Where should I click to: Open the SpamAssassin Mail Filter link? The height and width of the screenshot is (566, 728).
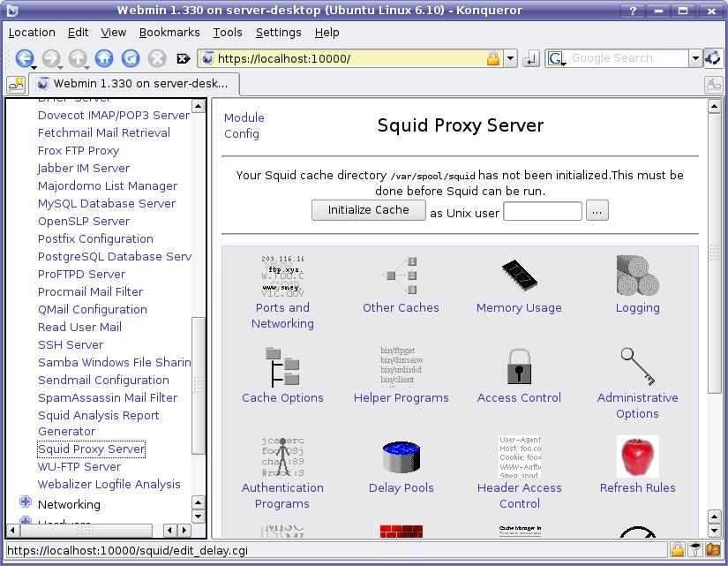[108, 397]
